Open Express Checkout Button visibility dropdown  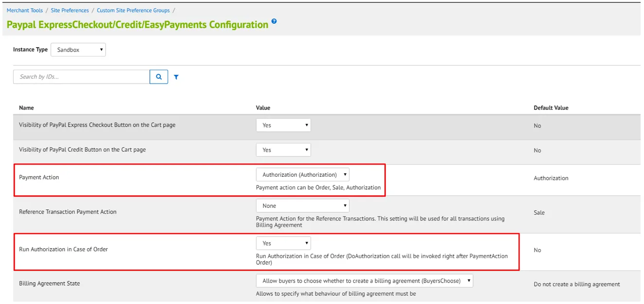pyautogui.click(x=283, y=125)
